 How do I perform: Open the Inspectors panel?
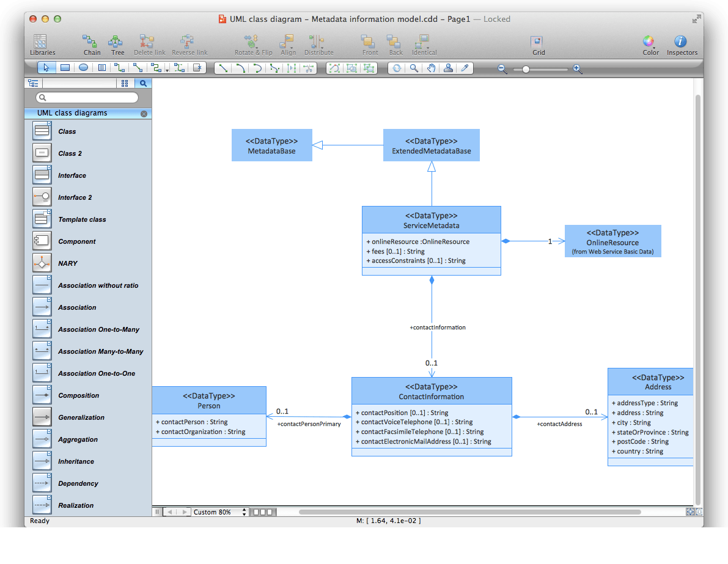click(x=682, y=44)
